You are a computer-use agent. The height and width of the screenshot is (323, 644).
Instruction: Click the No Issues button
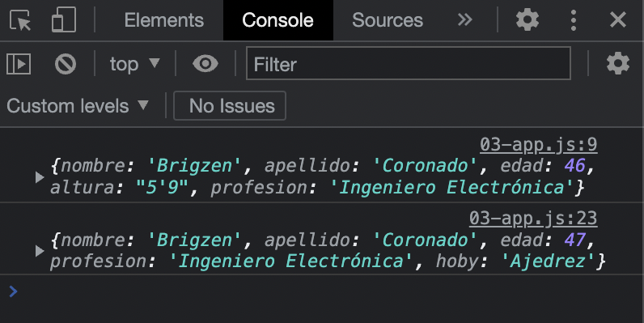pyautogui.click(x=230, y=106)
